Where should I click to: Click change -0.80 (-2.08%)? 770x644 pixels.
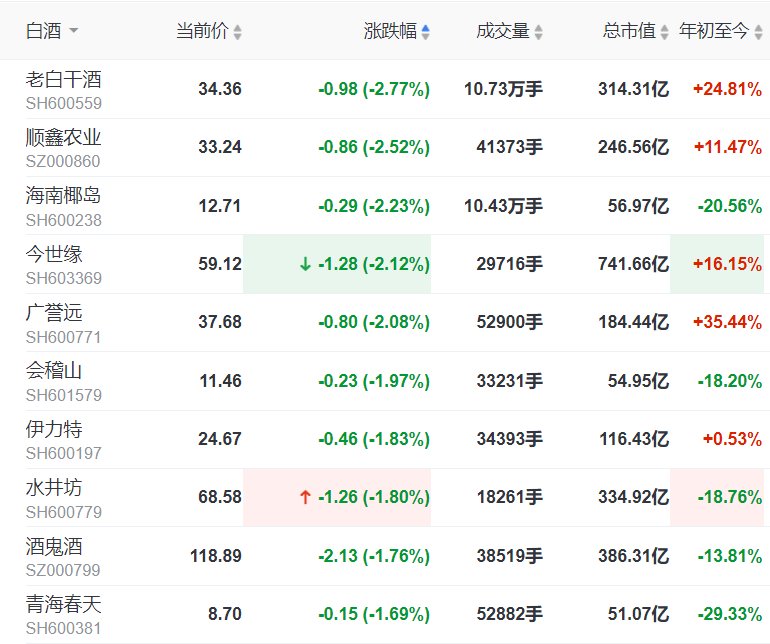pyautogui.click(x=374, y=322)
